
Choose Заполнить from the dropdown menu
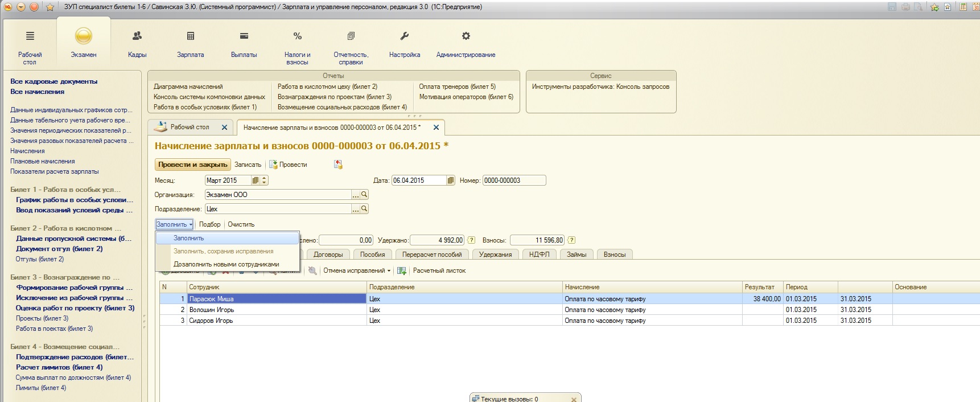click(228, 238)
